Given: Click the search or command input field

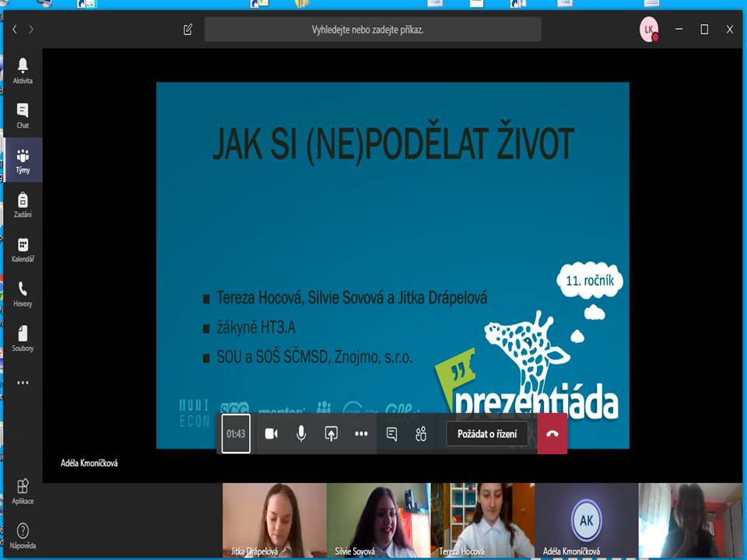Looking at the screenshot, I should (x=372, y=30).
